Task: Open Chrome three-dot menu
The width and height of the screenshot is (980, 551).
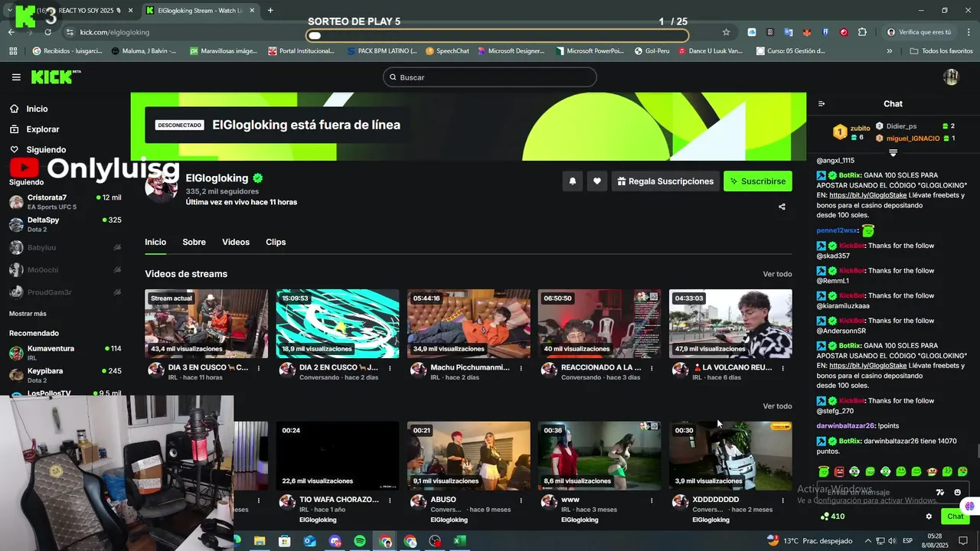Action: click(x=968, y=32)
